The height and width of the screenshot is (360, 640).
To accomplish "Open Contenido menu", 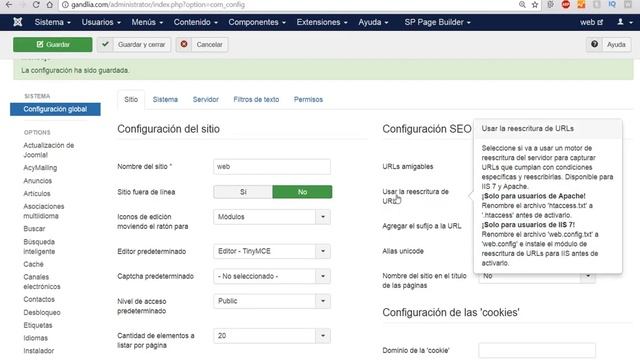I will tap(196, 22).
